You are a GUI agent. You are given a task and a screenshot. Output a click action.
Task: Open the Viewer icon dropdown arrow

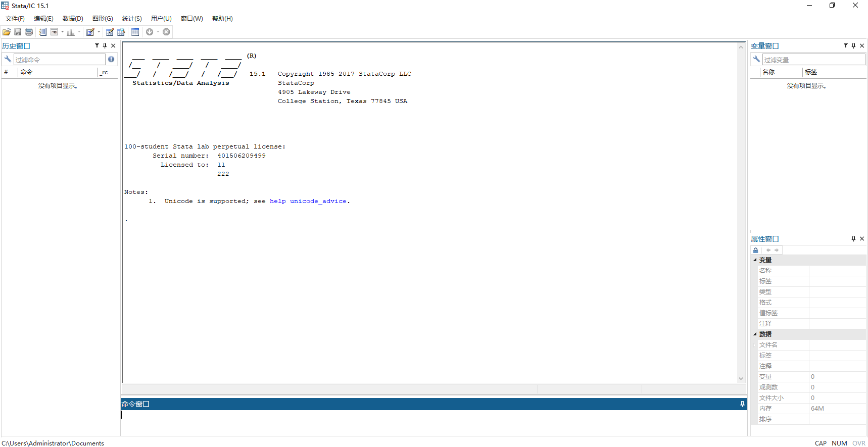(x=63, y=32)
